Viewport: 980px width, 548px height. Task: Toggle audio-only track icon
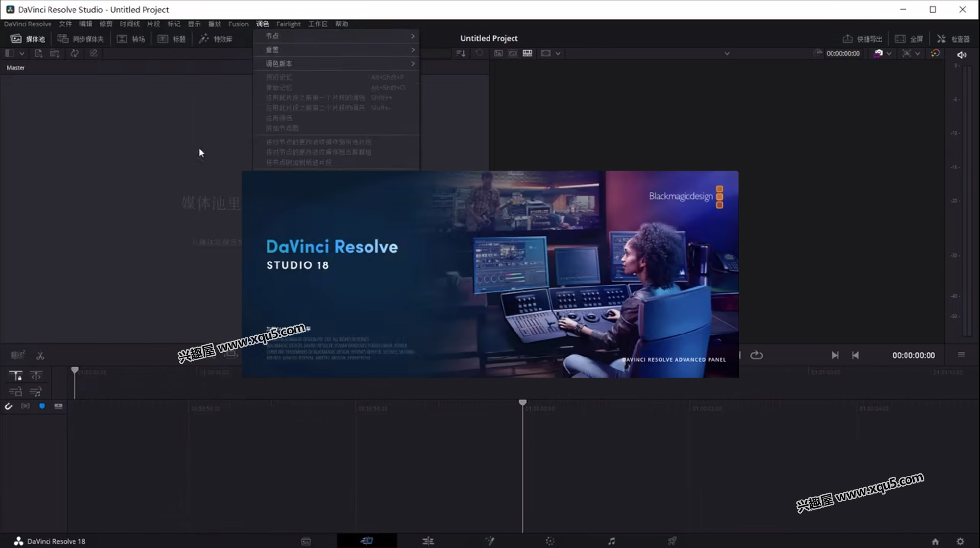point(36,391)
